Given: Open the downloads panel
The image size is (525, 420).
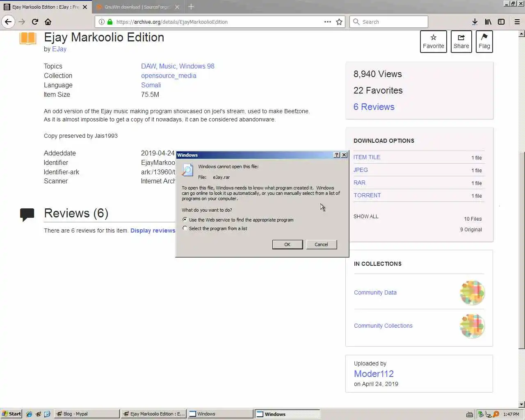Looking at the screenshot, I should pos(475,22).
